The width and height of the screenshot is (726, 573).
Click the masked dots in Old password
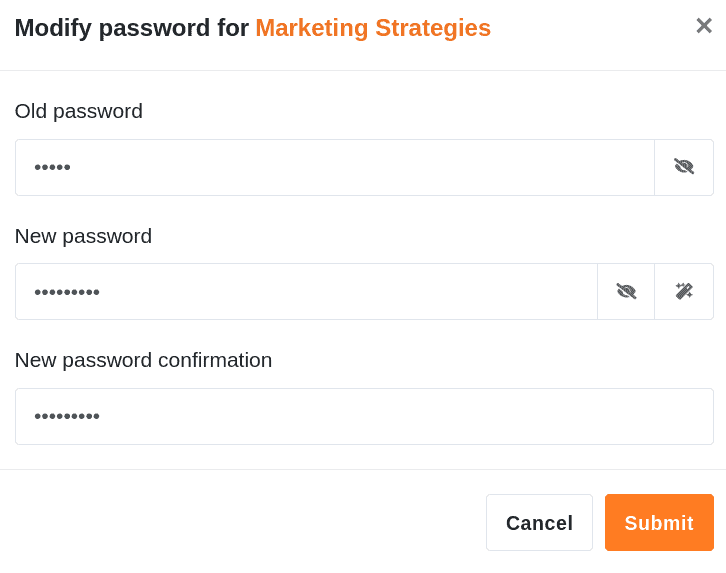[x=52, y=167]
